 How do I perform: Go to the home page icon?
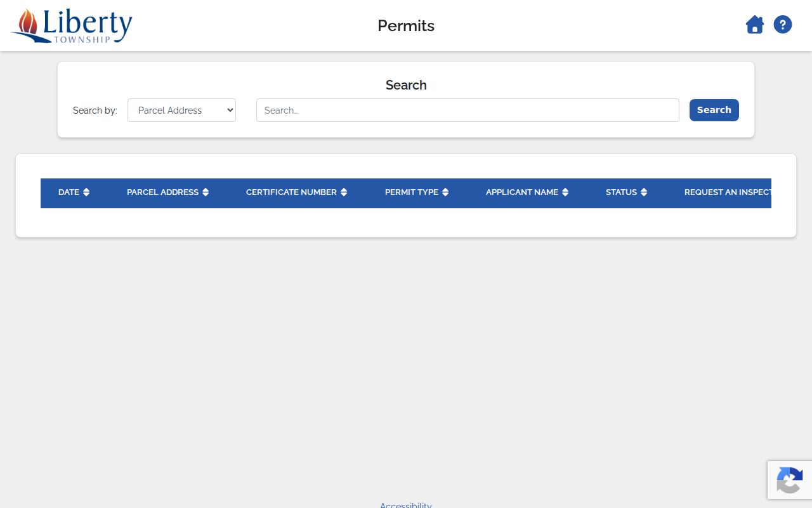click(754, 25)
